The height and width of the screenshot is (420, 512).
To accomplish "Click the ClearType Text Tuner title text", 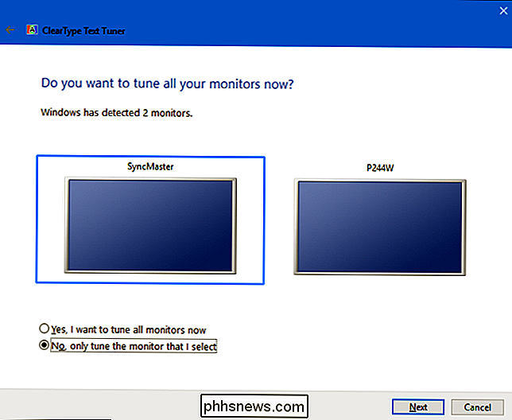I will (83, 31).
